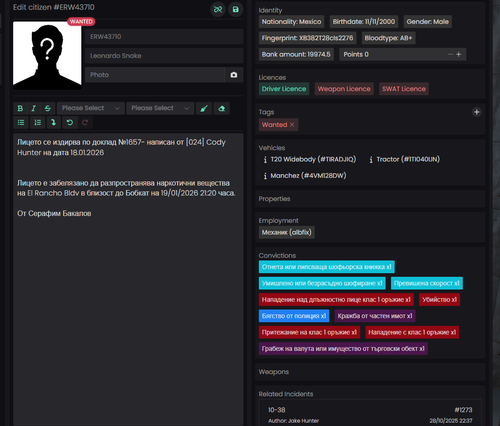The image size is (500, 426).
Task: Toggle bold formatting
Action: point(20,108)
